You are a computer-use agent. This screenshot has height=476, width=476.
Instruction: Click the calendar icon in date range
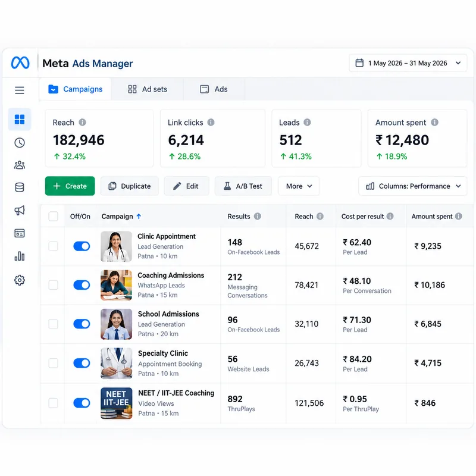click(x=359, y=63)
